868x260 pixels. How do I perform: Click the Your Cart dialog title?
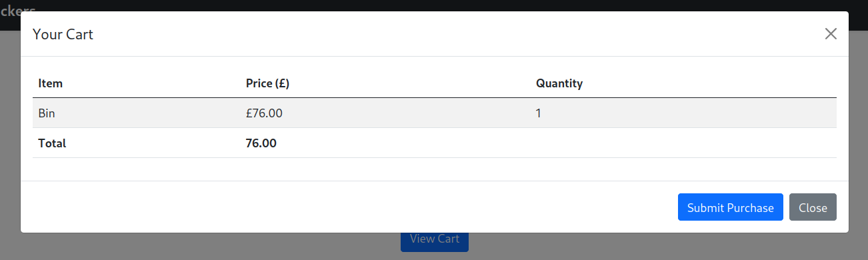point(63,34)
